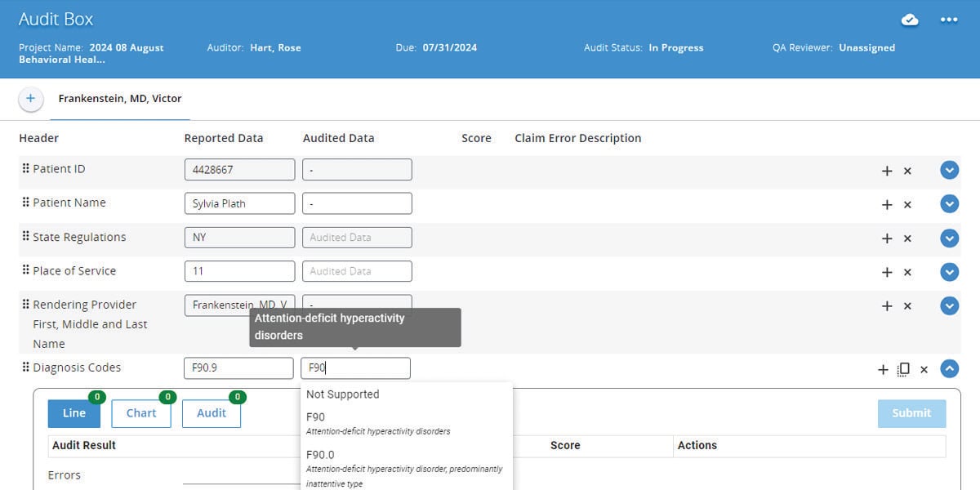Image resolution: width=980 pixels, height=490 pixels.
Task: Click the copy icon on Diagnosis Codes row
Action: point(903,369)
